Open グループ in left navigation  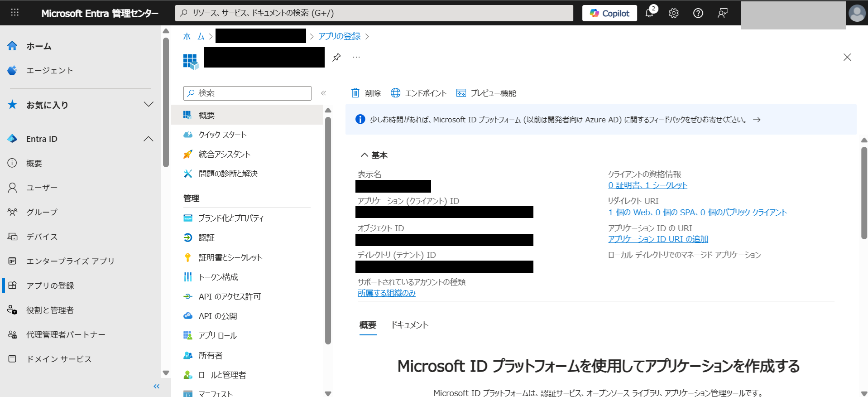[42, 212]
